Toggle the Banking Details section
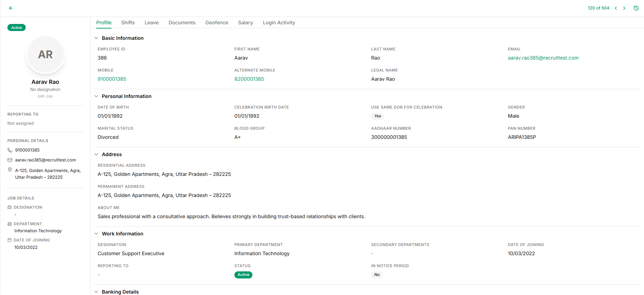 pyautogui.click(x=96, y=292)
